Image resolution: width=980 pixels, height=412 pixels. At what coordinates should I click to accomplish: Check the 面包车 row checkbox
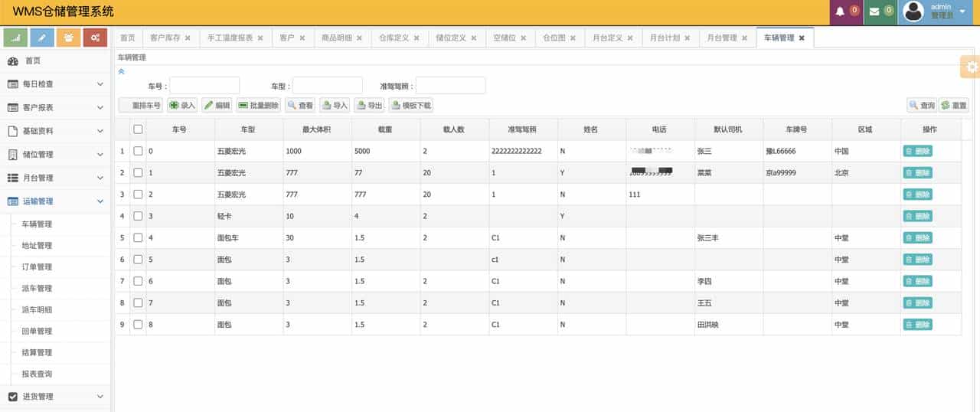(x=138, y=238)
